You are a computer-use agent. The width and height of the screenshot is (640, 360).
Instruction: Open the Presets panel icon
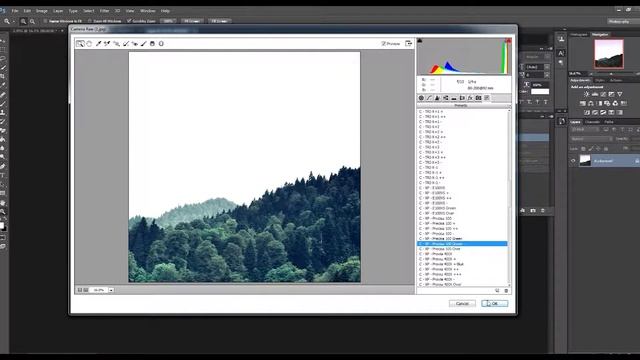coord(487,98)
